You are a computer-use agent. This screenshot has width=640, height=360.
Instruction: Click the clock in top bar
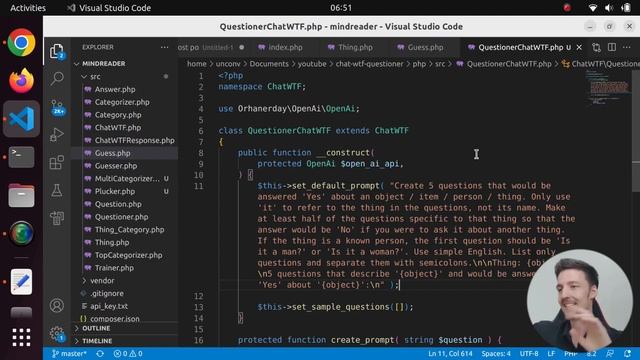[341, 8]
